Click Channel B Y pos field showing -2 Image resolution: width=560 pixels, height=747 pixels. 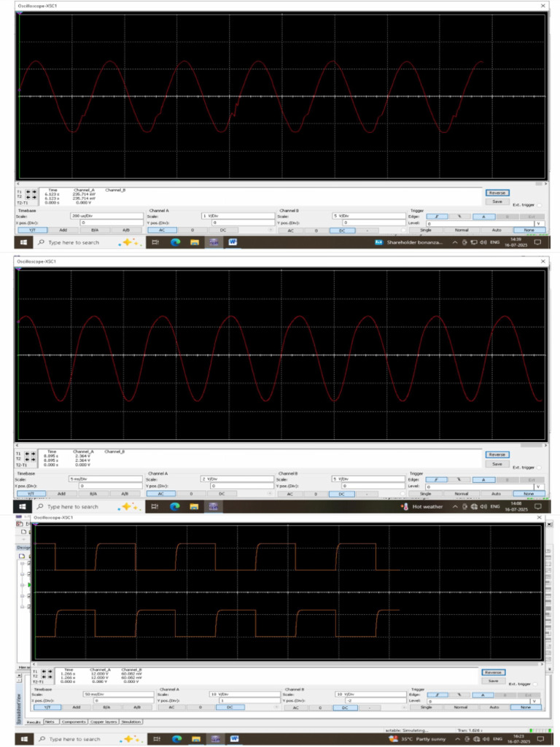(x=376, y=701)
